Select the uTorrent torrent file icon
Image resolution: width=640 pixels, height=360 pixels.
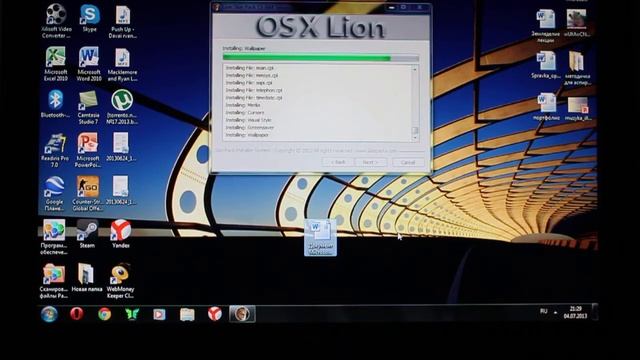coord(122,107)
